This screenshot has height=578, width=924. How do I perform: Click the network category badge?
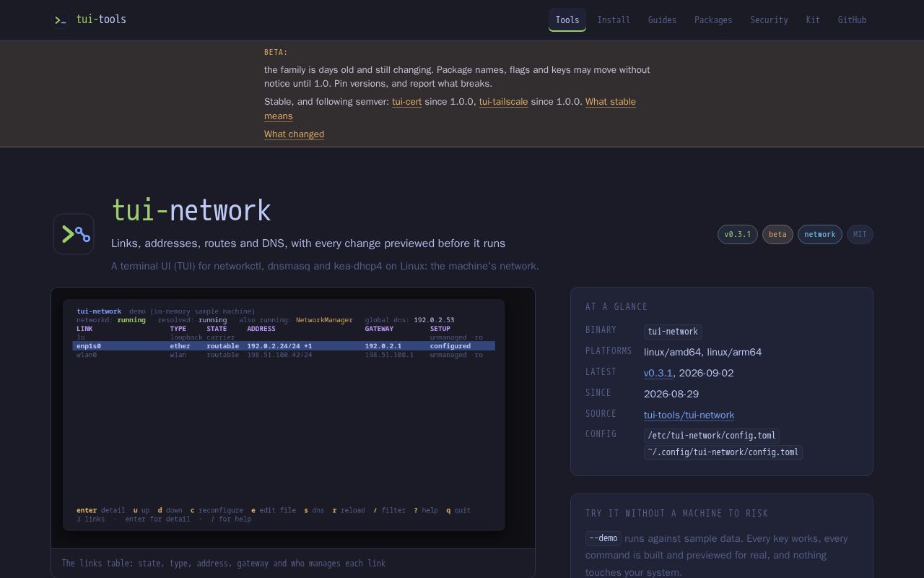[x=819, y=235]
